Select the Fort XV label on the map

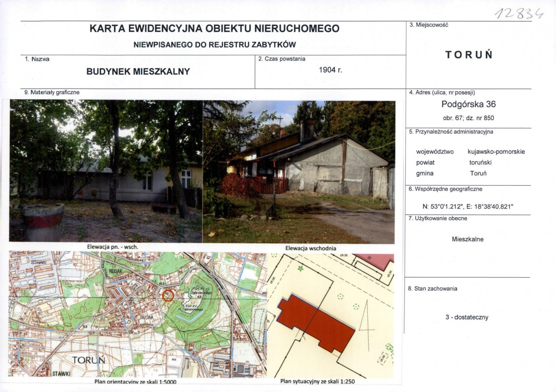(x=192, y=307)
